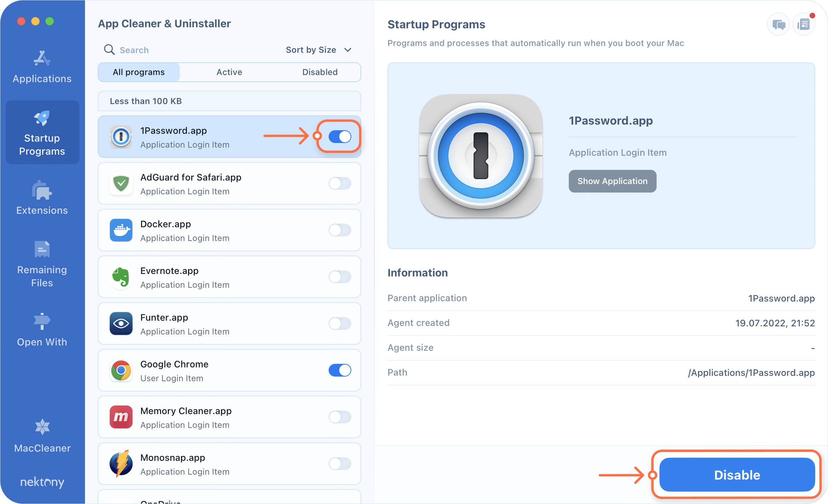
Task: Open the news notifications icon
Action: click(x=804, y=24)
